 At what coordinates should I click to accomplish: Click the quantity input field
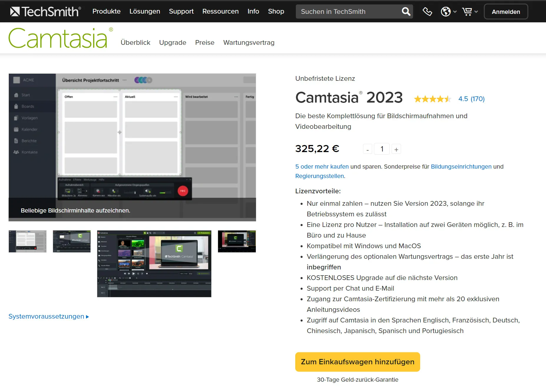click(382, 149)
